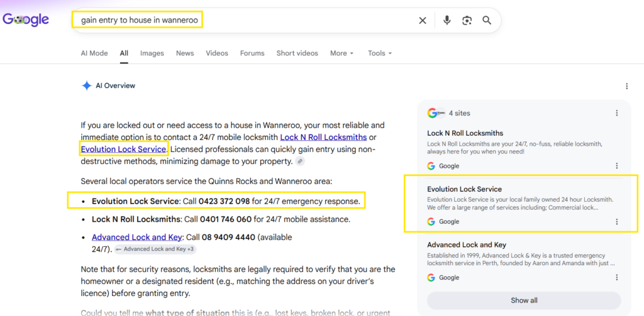Viewport: 644px width, 316px height.
Task: Go to the Forums tab
Action: pos(252,53)
